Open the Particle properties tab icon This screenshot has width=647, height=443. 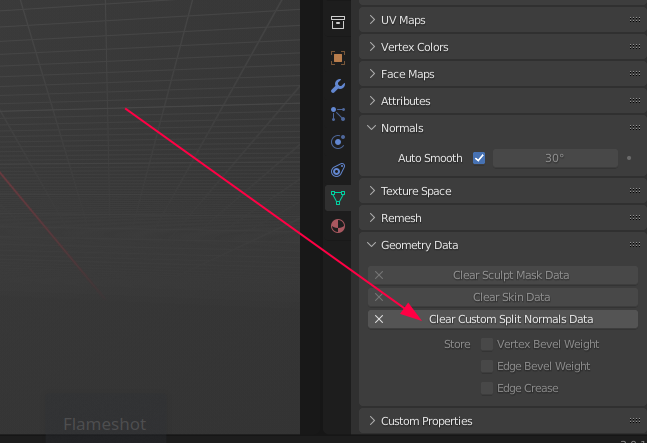click(338, 114)
